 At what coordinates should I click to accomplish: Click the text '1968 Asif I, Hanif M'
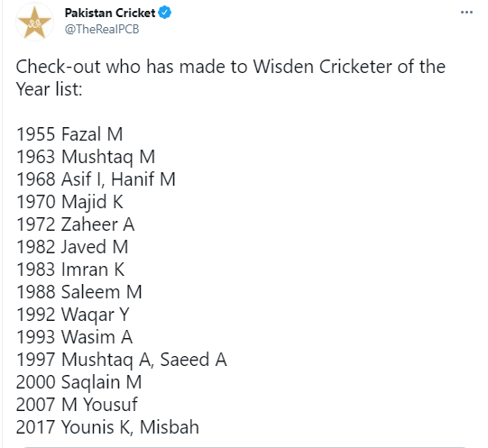(96, 179)
